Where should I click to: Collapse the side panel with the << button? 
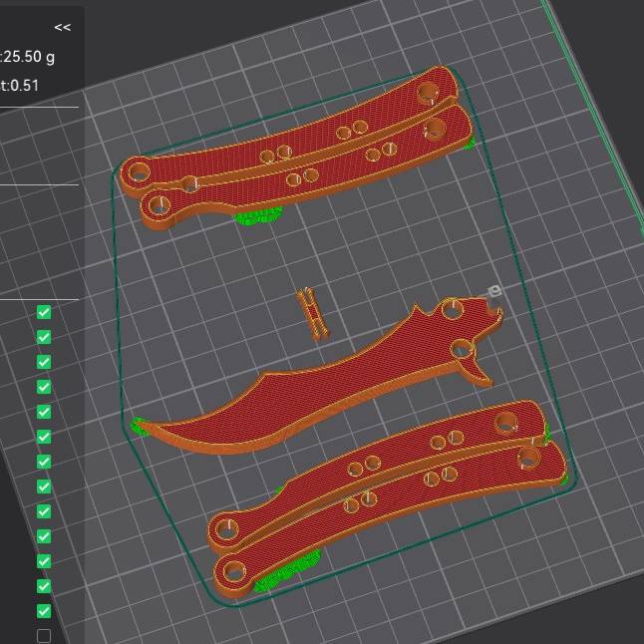(63, 28)
